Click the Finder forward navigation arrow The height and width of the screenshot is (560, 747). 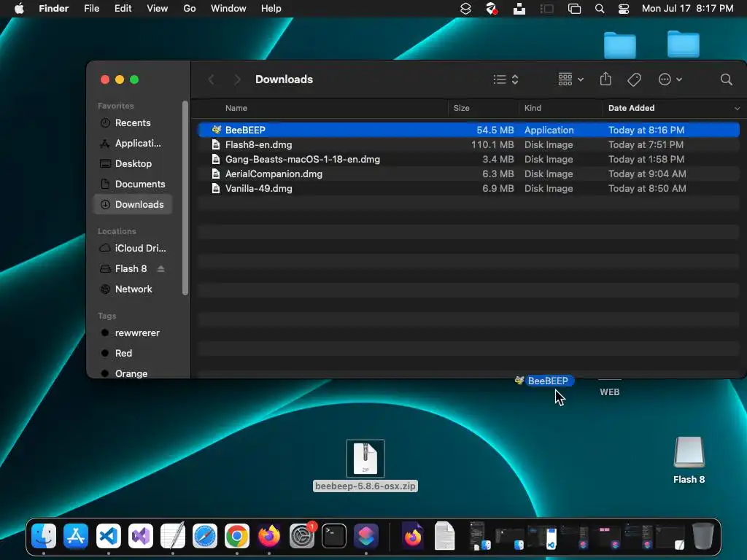pyautogui.click(x=237, y=79)
